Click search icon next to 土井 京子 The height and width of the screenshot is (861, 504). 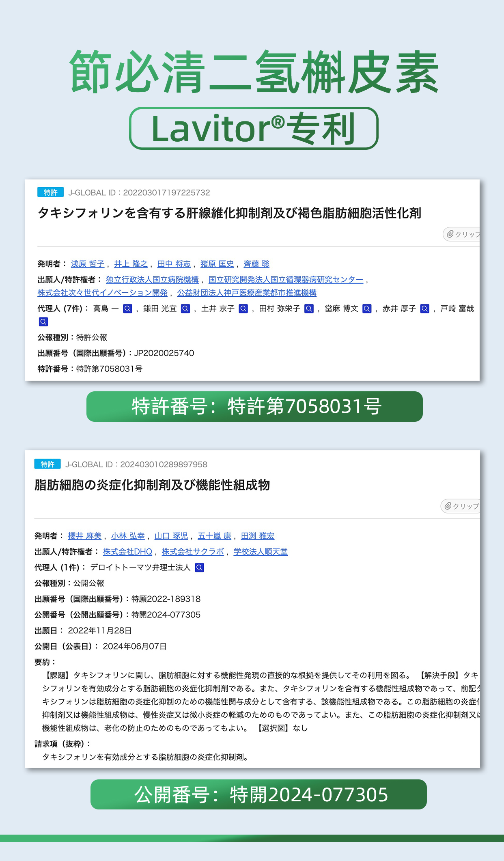243,309
